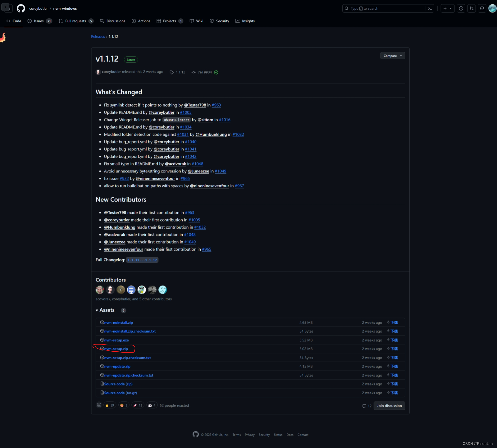Click the 1.1.12 tag icon

click(172, 72)
